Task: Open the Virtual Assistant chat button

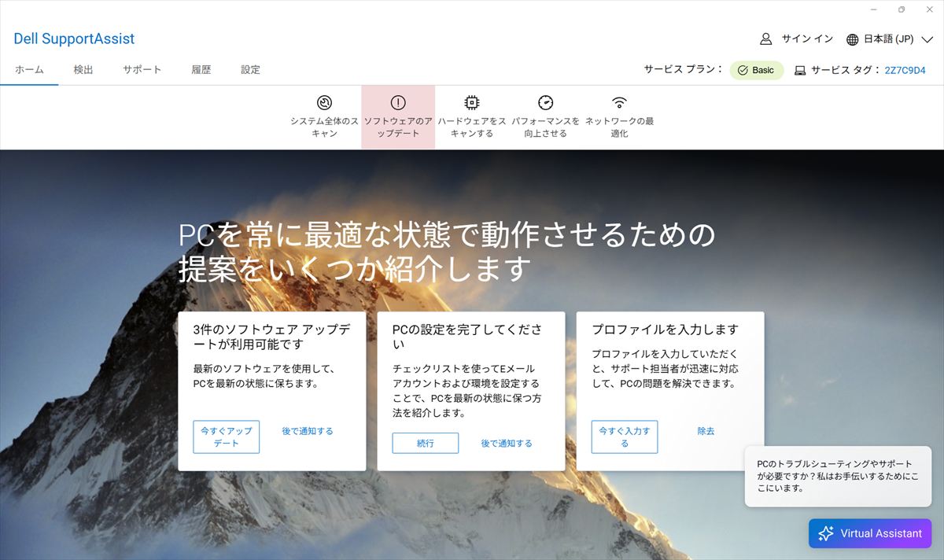Action: click(869, 533)
